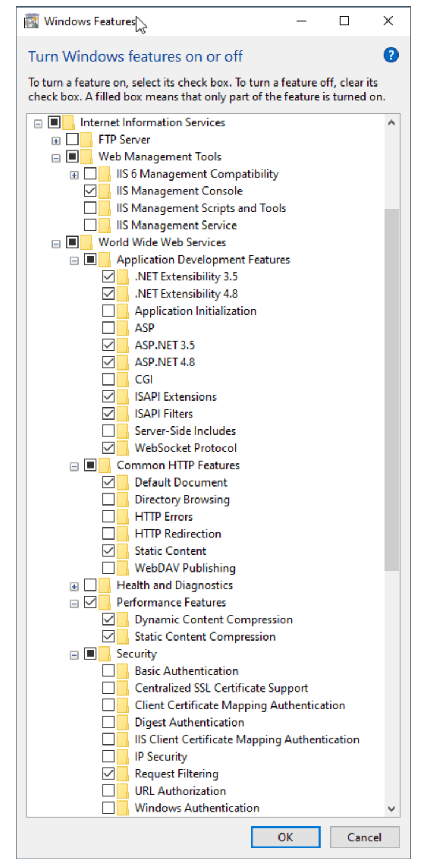Click the scrollbar up arrow
This screenshot has height=868, width=428.
pos(391,122)
